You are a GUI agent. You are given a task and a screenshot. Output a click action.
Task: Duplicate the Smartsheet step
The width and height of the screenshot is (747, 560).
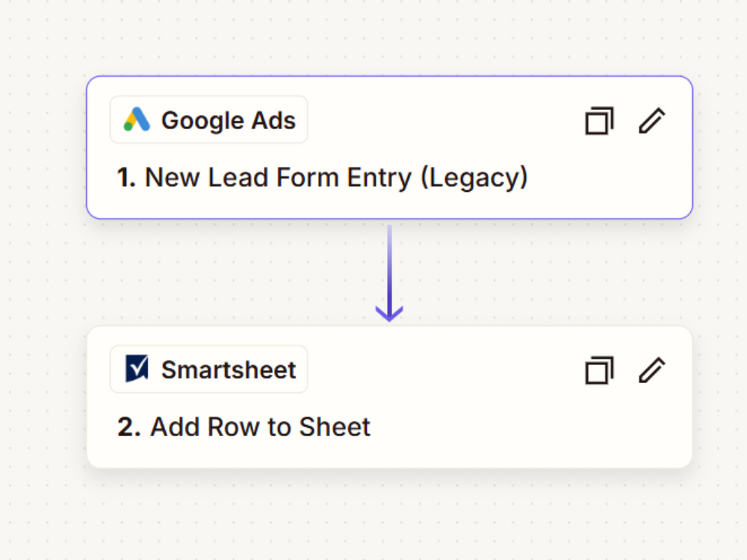tap(599, 370)
